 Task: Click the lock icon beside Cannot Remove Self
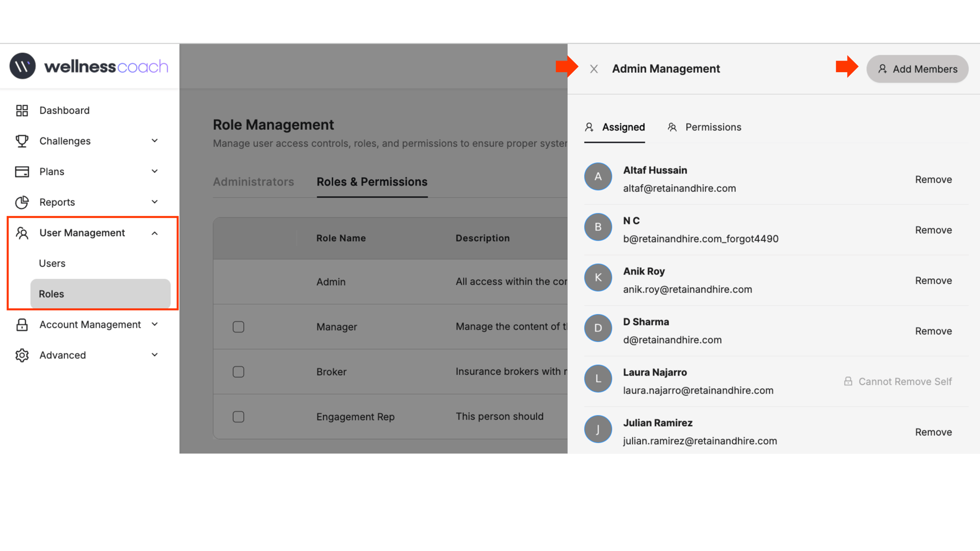[x=848, y=381]
